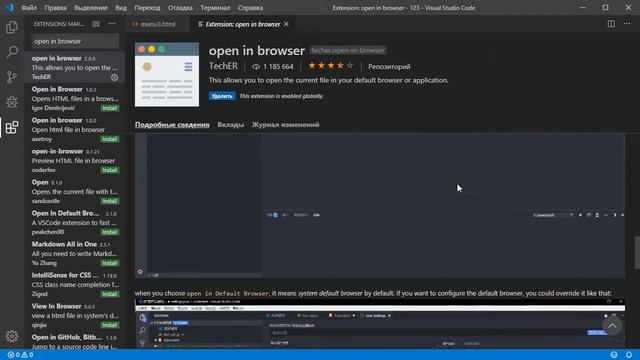This screenshot has width=640, height=360.
Task: Switch to the Журнал изменений tab
Action: point(285,125)
